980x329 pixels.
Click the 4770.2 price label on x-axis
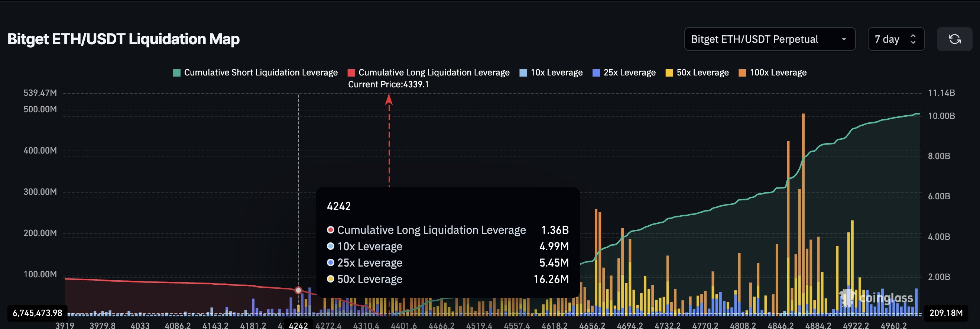pyautogui.click(x=705, y=325)
